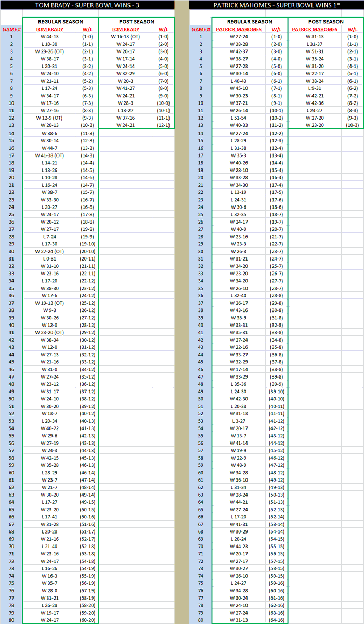Click the POST SEASON header in the Brady table
This screenshot has height=624, width=364.
coord(137,22)
